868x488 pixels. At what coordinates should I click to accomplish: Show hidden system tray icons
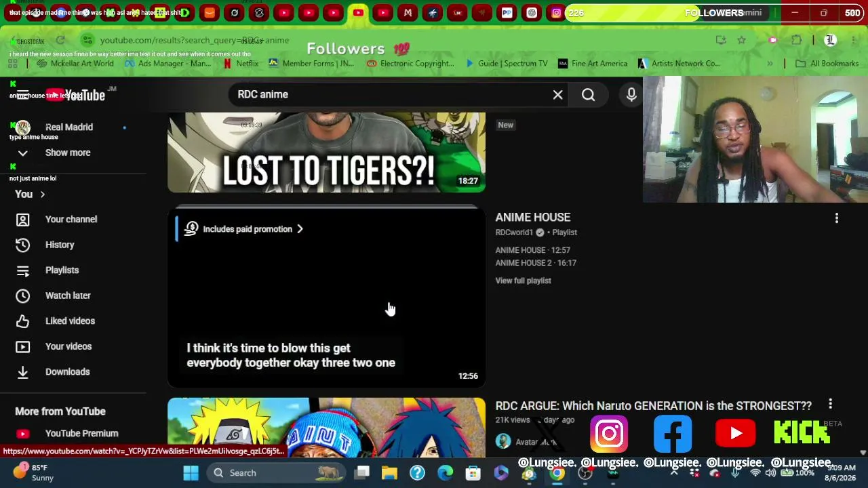click(x=673, y=473)
